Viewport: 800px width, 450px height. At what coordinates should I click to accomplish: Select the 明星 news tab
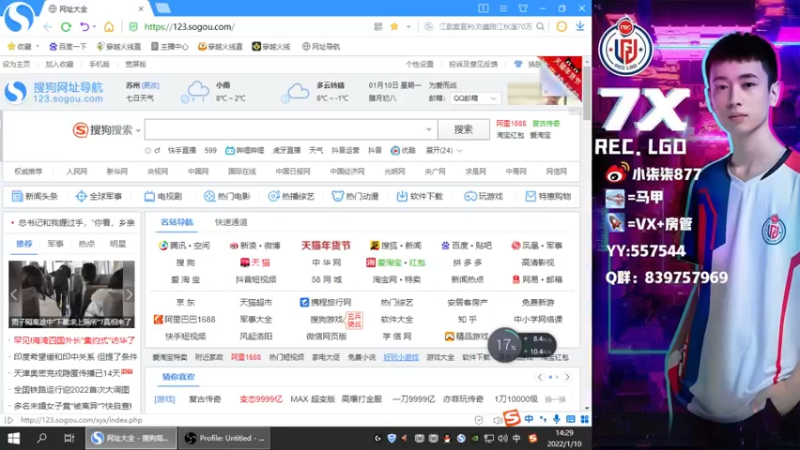[x=117, y=244]
